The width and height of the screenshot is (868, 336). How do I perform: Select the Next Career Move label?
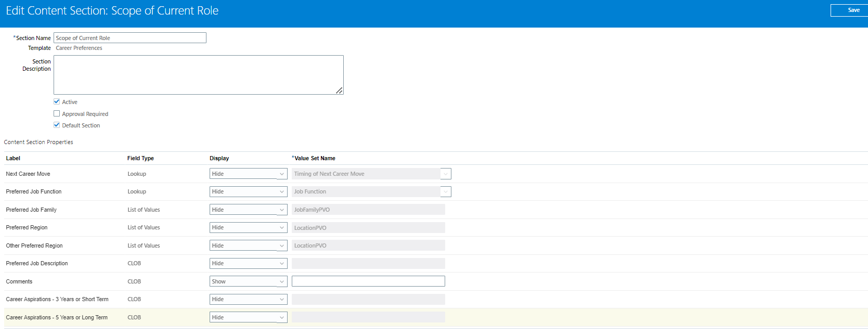(x=28, y=174)
